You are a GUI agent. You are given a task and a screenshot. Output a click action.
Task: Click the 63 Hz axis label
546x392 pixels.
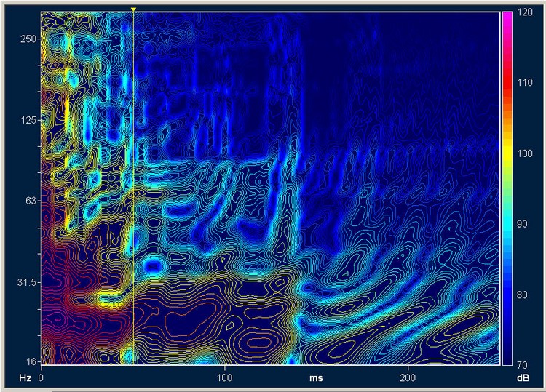click(x=31, y=200)
